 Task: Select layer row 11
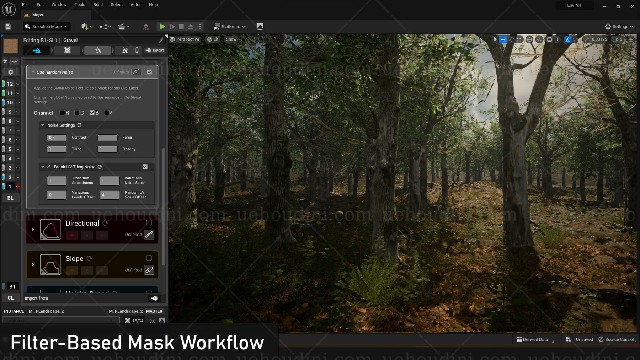click(10, 93)
